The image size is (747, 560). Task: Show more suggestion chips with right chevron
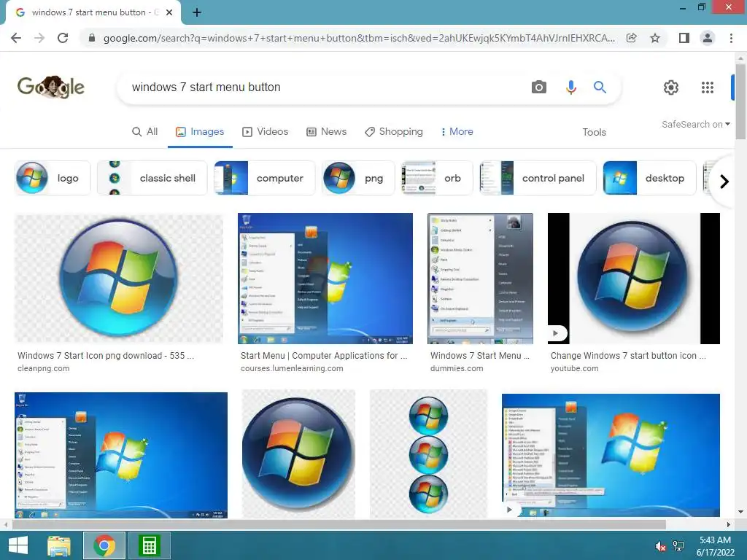(724, 182)
